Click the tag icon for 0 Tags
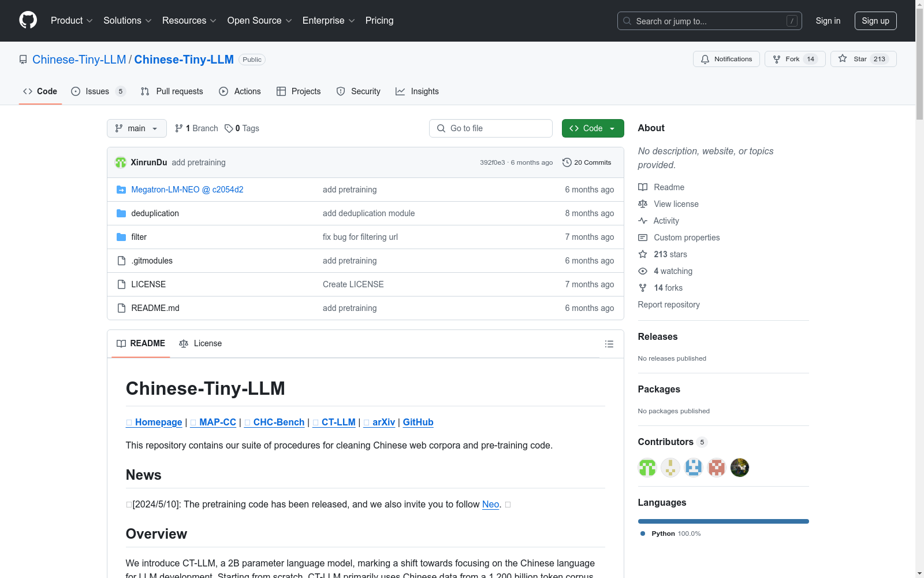Screen dimensions: 924x578 coord(229,128)
